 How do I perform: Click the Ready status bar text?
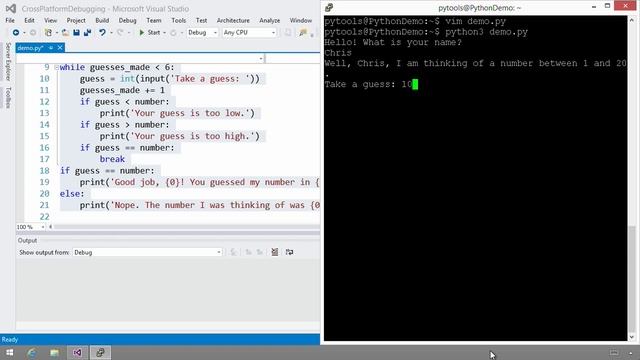click(x=10, y=340)
